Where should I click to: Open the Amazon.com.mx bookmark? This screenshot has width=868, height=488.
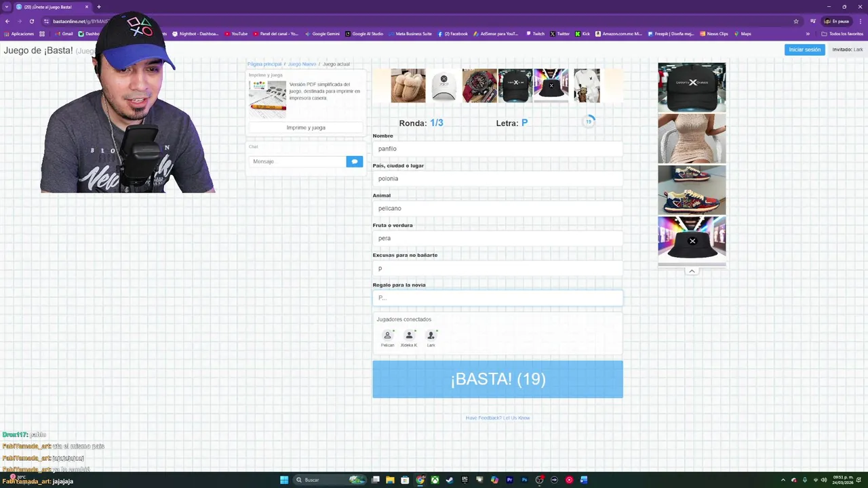[618, 34]
